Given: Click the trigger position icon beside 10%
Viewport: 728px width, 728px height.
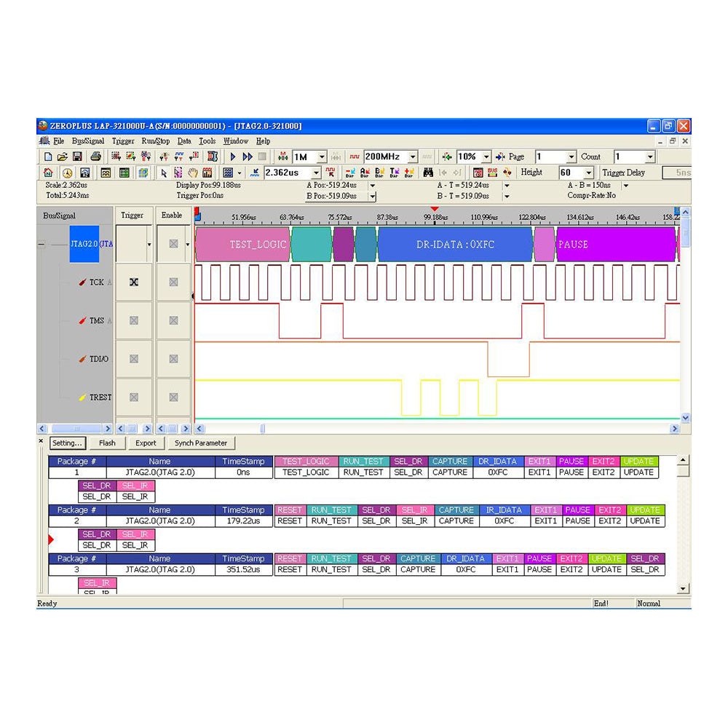Looking at the screenshot, I should 447,157.
